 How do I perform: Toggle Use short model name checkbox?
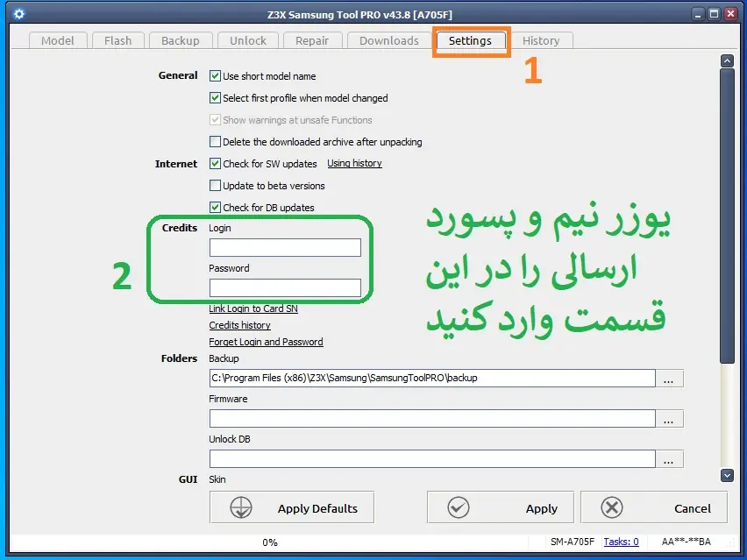tap(215, 75)
